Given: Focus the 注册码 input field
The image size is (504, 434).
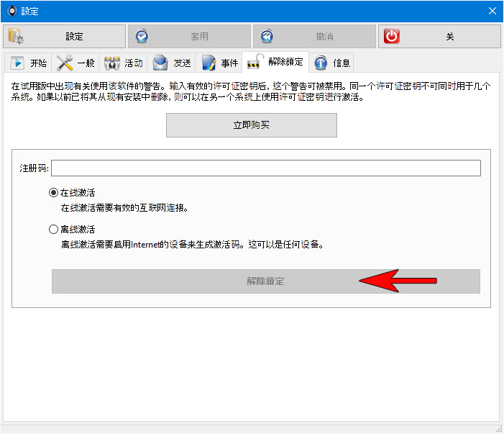Looking at the screenshot, I should pos(266,168).
